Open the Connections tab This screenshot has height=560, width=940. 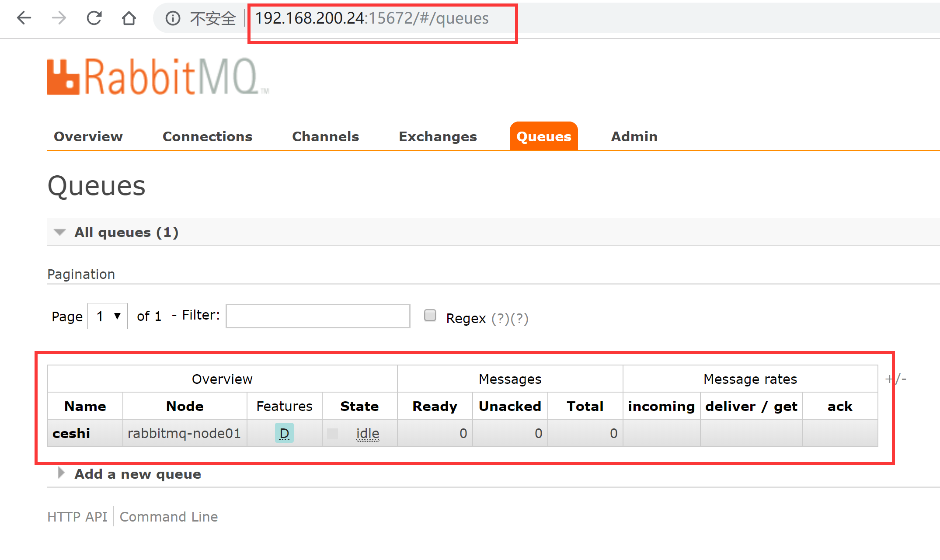207,136
